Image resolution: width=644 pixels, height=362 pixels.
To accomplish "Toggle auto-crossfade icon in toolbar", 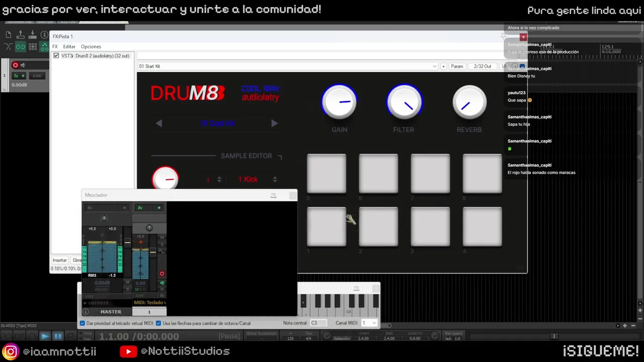I will point(8,47).
